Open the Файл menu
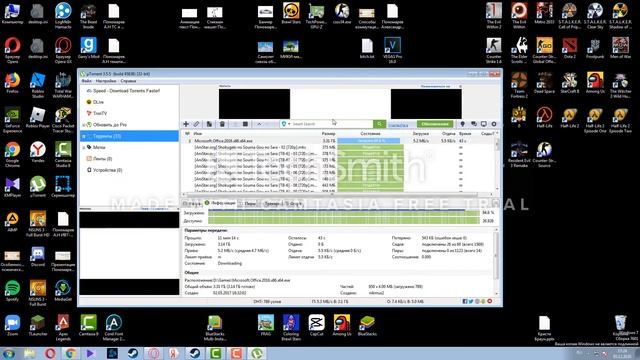The height and width of the screenshot is (360, 640). click(87, 81)
